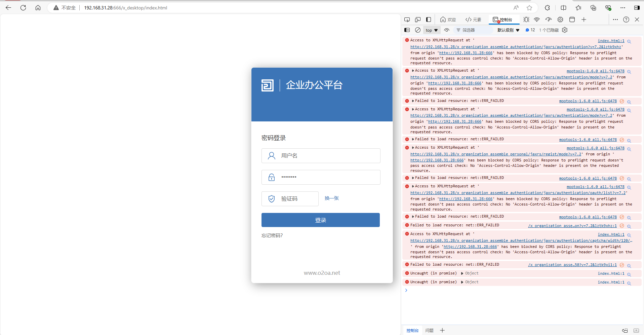The height and width of the screenshot is (335, 644).
Task: Open the first index.html:1 source link
Action: (611, 41)
